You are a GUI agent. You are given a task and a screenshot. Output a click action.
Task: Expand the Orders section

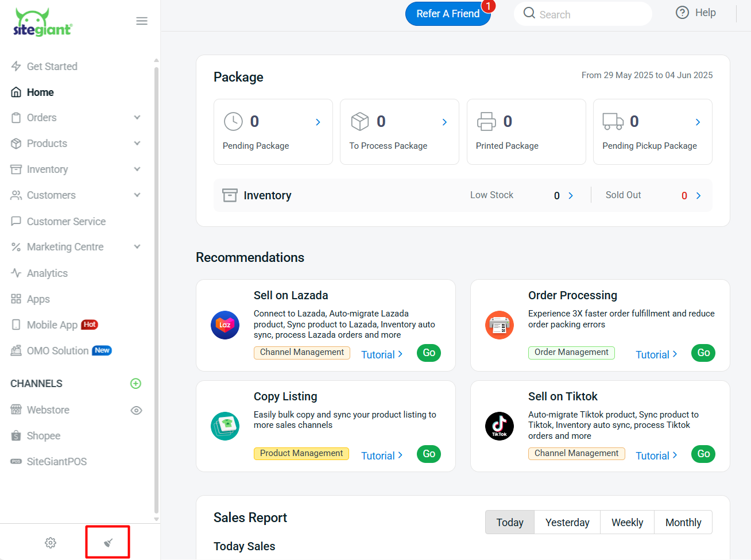(137, 117)
